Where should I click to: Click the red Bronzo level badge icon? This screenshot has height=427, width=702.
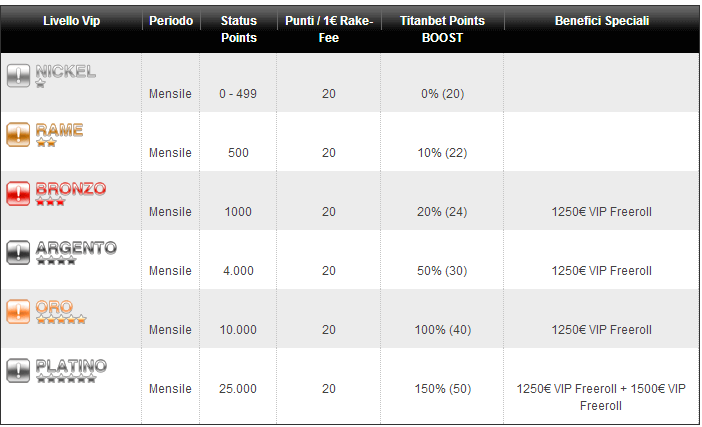(x=18, y=194)
